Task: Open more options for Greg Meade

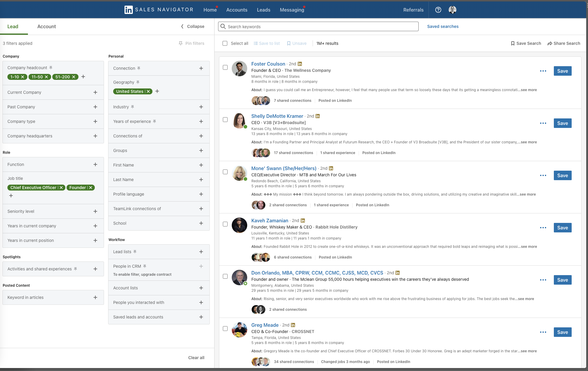Action: tap(543, 332)
